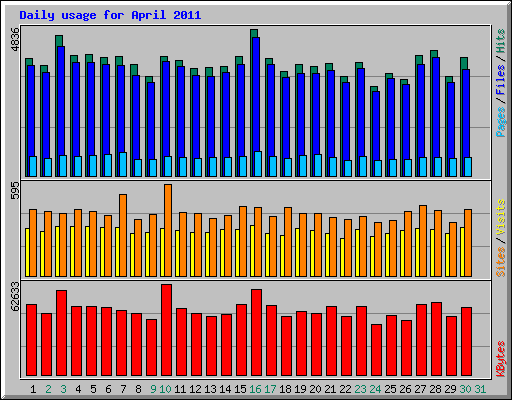
Task: Click green day label 30 on the x-axis
Action: (465, 389)
